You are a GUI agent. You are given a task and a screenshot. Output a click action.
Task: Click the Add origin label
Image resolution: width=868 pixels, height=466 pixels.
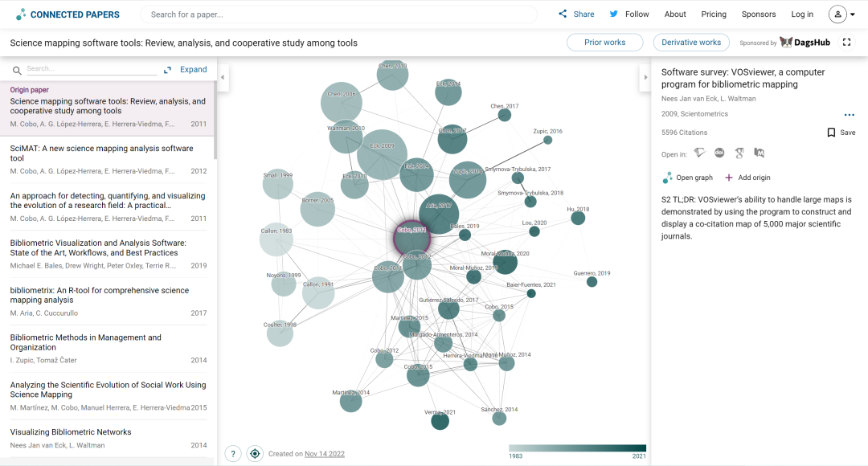click(754, 178)
